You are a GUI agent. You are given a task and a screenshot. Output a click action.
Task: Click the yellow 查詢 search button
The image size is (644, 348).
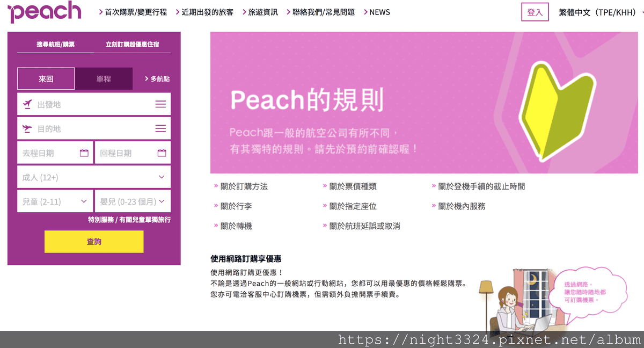pos(94,242)
